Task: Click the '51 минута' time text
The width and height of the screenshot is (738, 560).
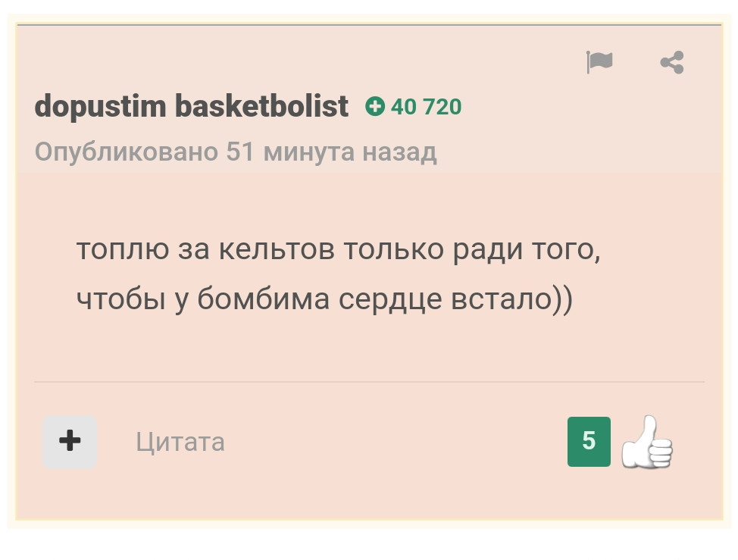Action: 290,152
